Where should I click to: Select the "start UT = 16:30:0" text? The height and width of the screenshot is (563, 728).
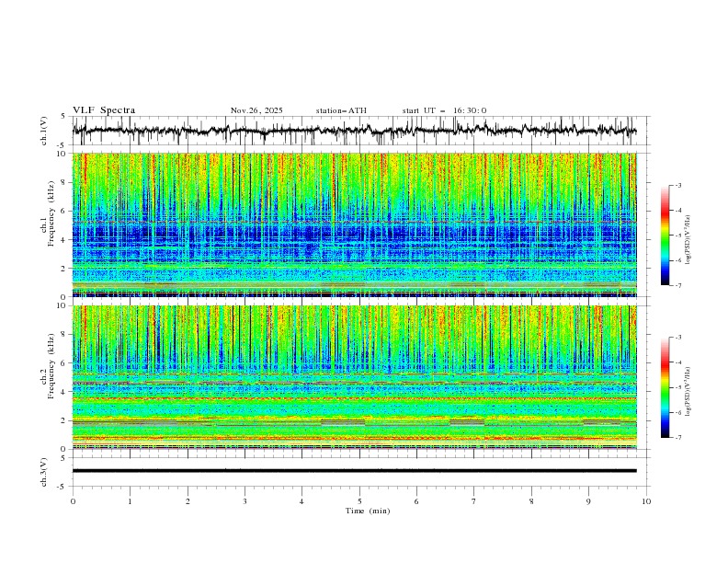point(444,110)
